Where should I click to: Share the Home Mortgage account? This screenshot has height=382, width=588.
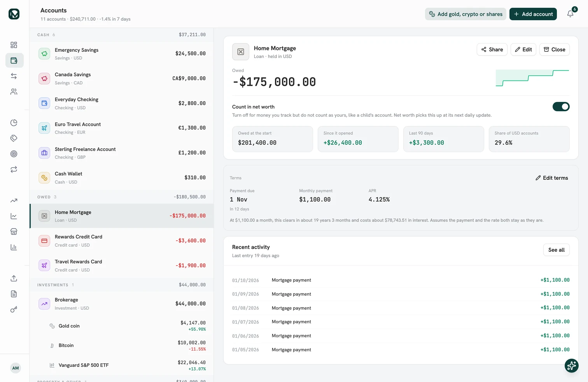tap(492, 49)
